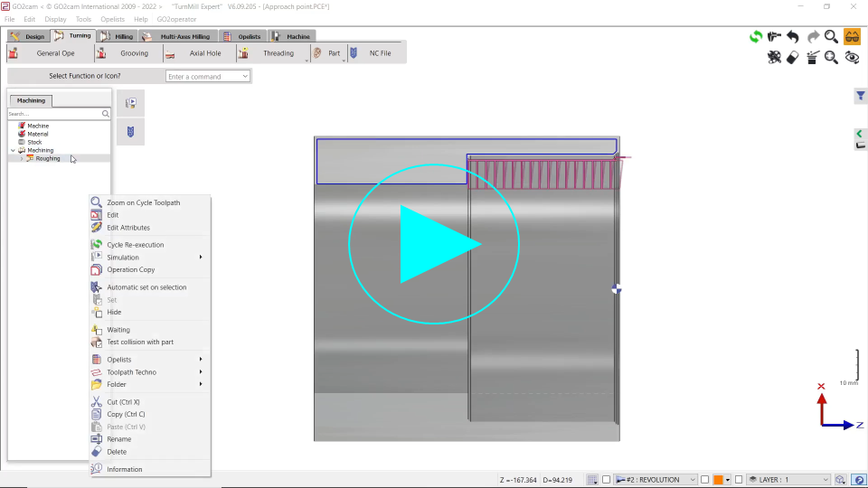Select the caliper measure tool icon
868x488 pixels.
tap(774, 37)
